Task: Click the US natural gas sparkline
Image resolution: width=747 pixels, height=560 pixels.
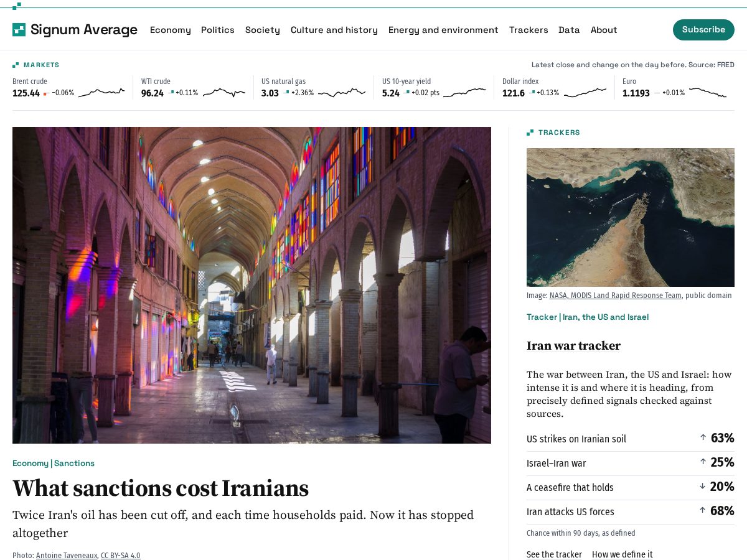Action: pyautogui.click(x=342, y=93)
